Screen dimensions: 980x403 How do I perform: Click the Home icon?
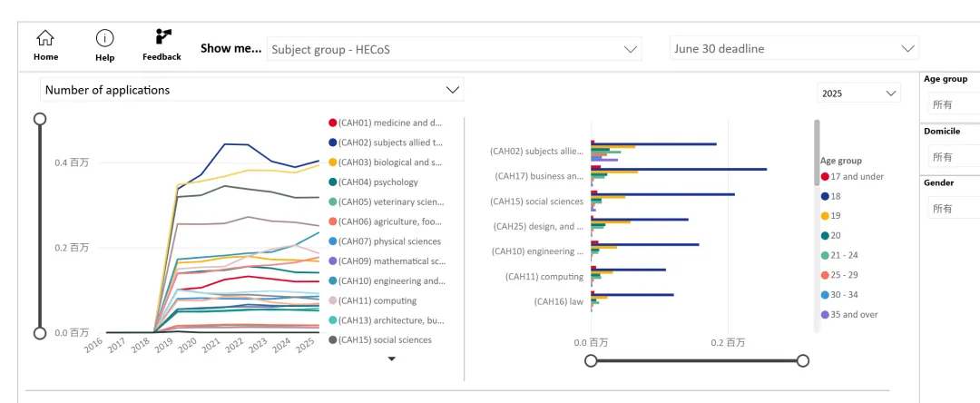pos(45,38)
